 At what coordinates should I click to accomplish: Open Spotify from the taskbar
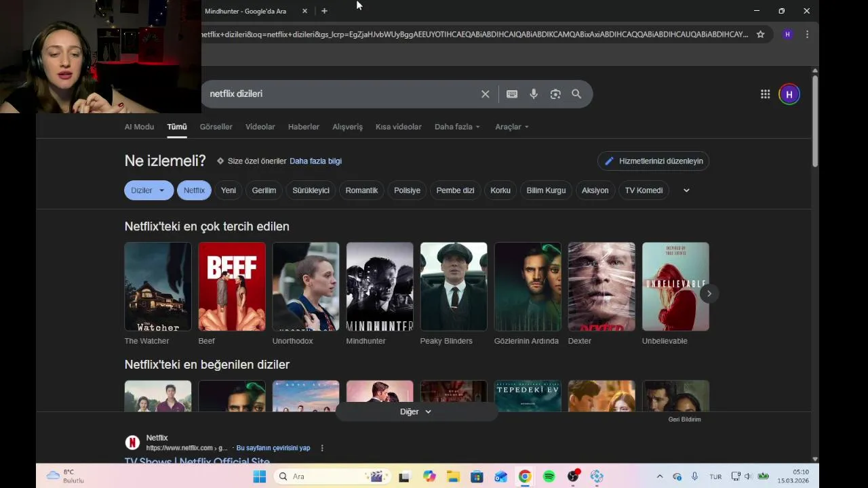(x=549, y=476)
